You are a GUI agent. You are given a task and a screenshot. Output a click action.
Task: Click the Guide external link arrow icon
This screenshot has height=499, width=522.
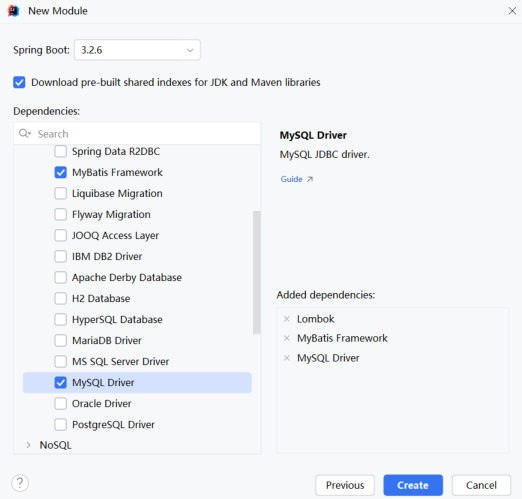pos(310,179)
